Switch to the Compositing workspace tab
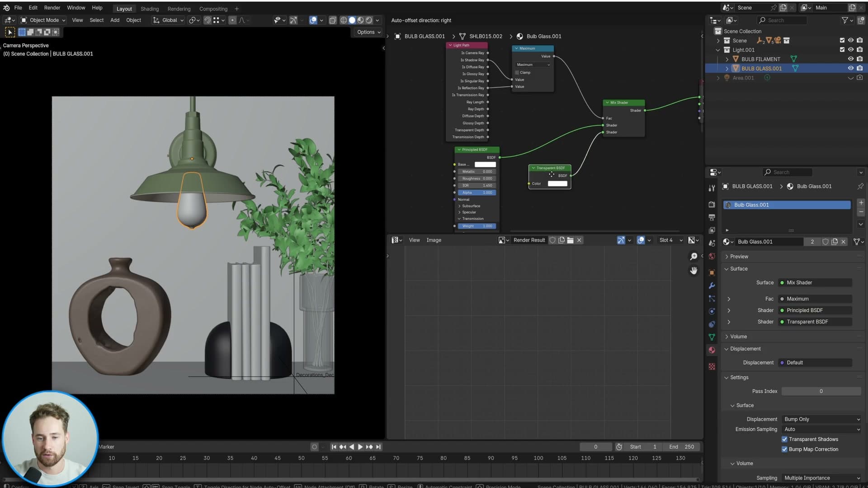868x488 pixels. coord(213,9)
